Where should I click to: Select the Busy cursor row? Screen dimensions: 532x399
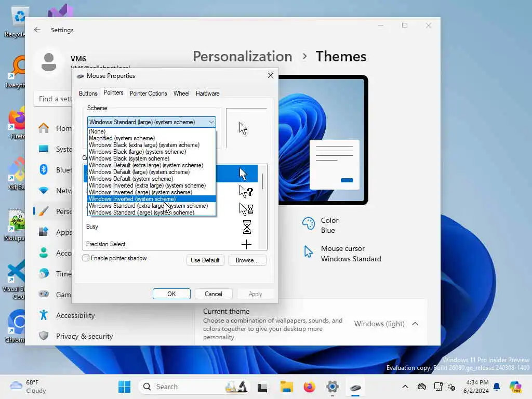tap(170, 227)
